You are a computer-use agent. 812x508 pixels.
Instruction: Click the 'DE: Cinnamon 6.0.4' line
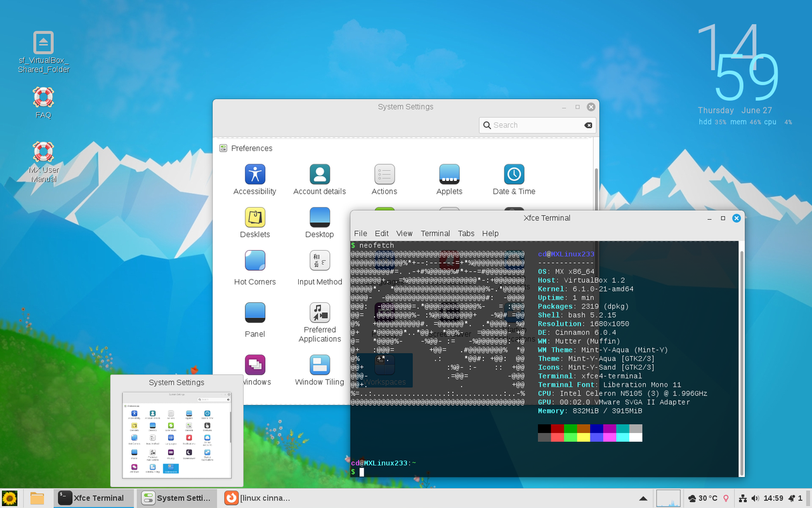[x=577, y=332]
